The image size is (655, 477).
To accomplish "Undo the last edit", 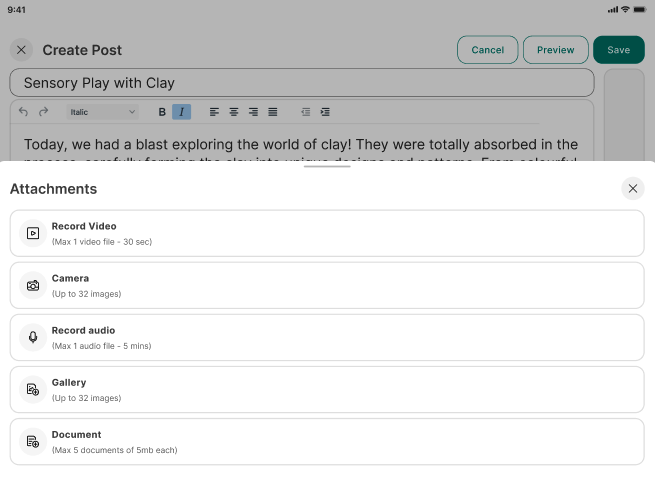I will click(x=23, y=112).
